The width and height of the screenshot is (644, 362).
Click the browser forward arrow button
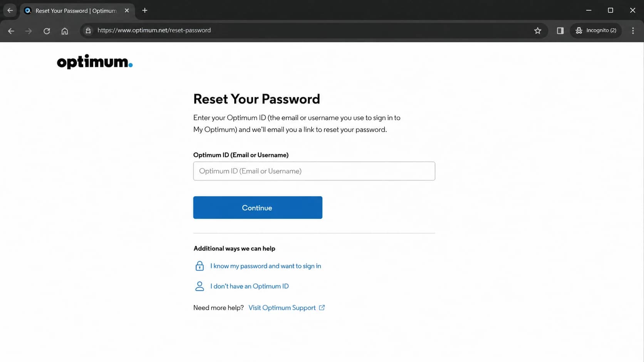coord(29,31)
